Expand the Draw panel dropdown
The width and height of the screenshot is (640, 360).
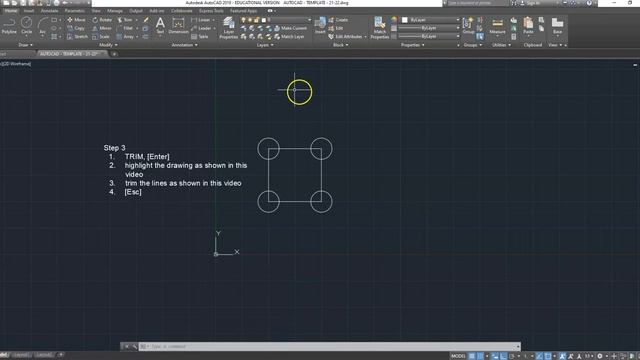click(25, 45)
